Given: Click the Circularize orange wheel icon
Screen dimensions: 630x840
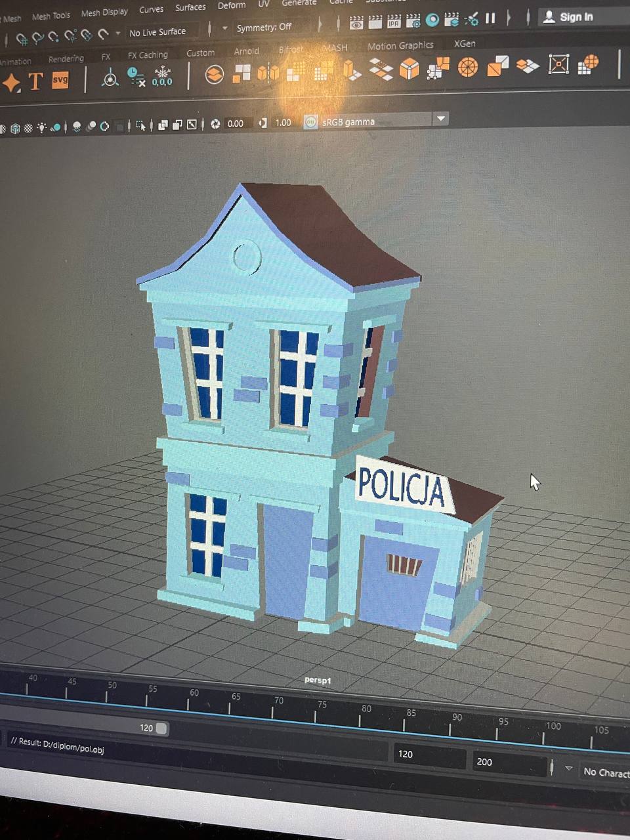Looking at the screenshot, I should coord(467,66).
